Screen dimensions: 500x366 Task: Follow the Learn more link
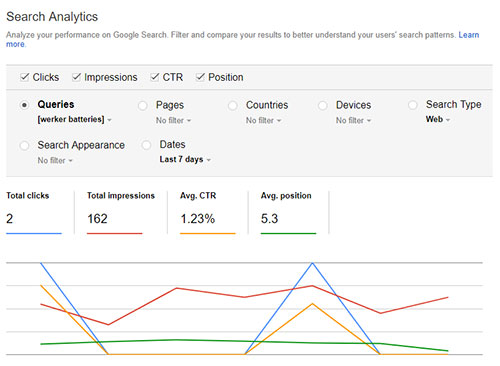click(469, 35)
